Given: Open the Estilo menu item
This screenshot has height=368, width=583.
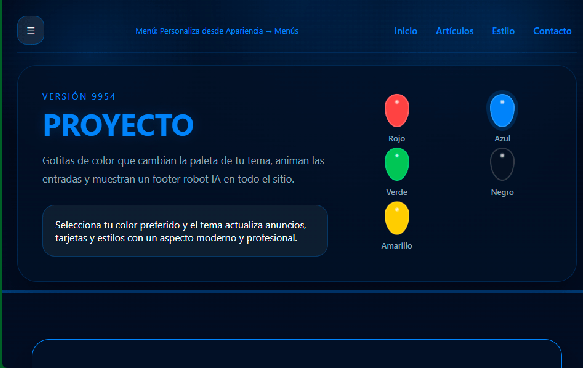Looking at the screenshot, I should (503, 31).
